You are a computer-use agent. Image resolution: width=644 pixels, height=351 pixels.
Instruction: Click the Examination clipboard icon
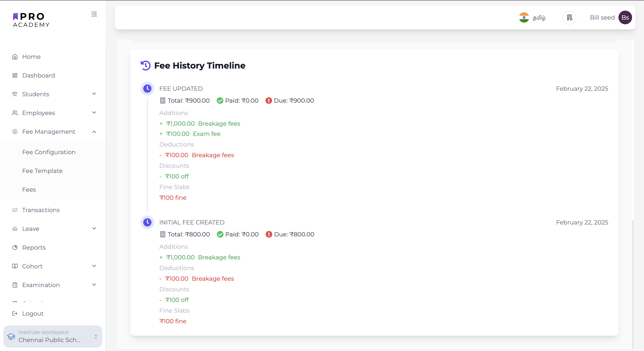coord(15,285)
